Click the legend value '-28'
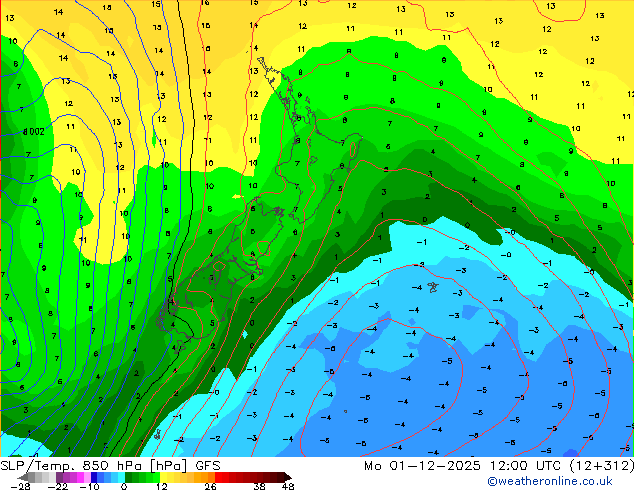The width and height of the screenshot is (634, 490). coord(20,486)
